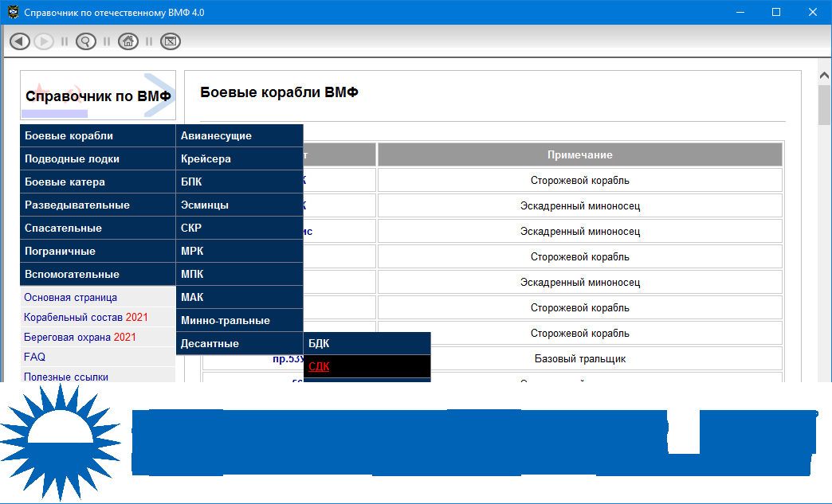Viewport: 832px width, 504px height.
Task: Click the exit window toolbar icon
Action: (x=170, y=41)
